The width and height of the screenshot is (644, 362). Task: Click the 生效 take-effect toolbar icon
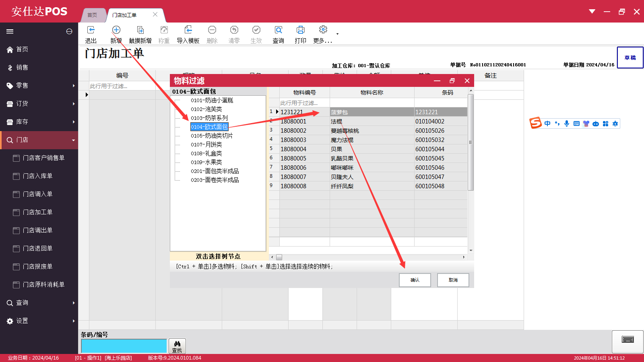pos(256,30)
